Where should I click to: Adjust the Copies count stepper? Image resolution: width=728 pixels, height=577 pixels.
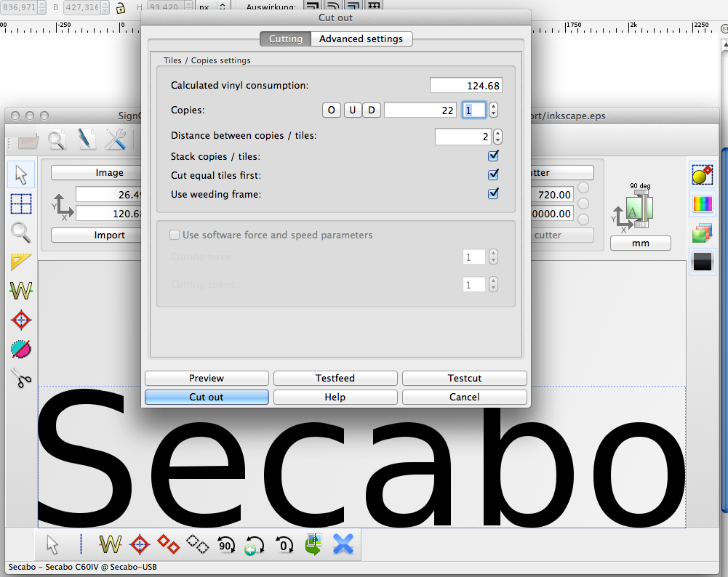coord(493,110)
